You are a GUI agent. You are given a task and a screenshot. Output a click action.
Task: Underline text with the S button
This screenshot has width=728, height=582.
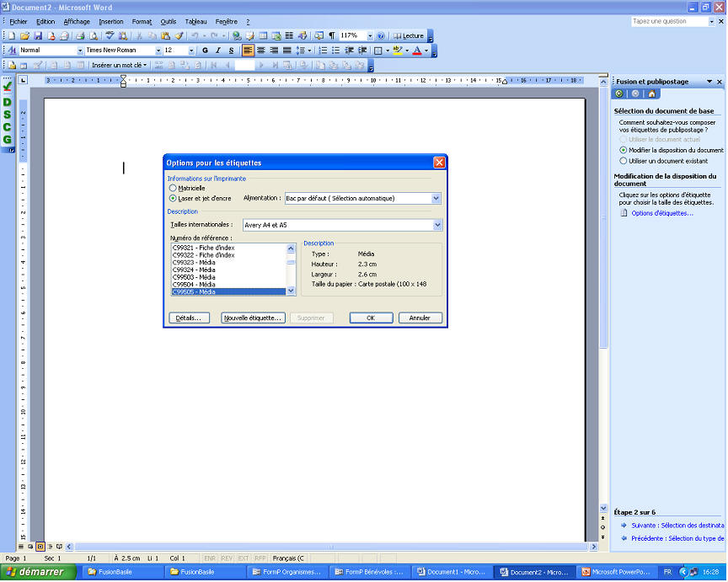tap(231, 51)
